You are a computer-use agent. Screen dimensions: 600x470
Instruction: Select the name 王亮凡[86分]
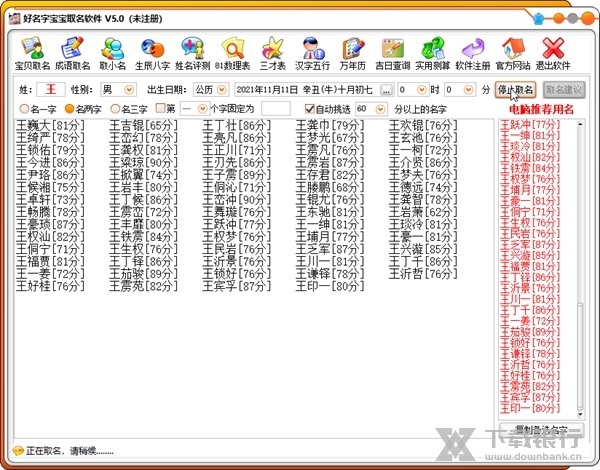click(236, 137)
